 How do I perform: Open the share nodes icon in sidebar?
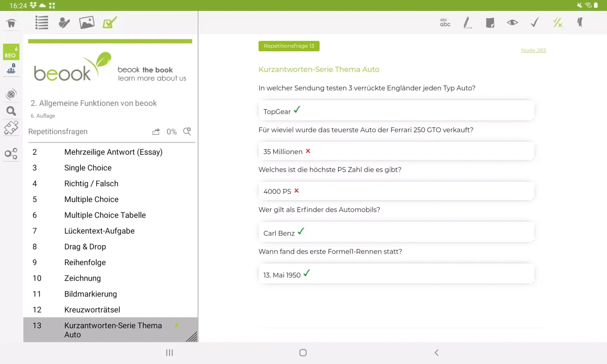coord(11,154)
